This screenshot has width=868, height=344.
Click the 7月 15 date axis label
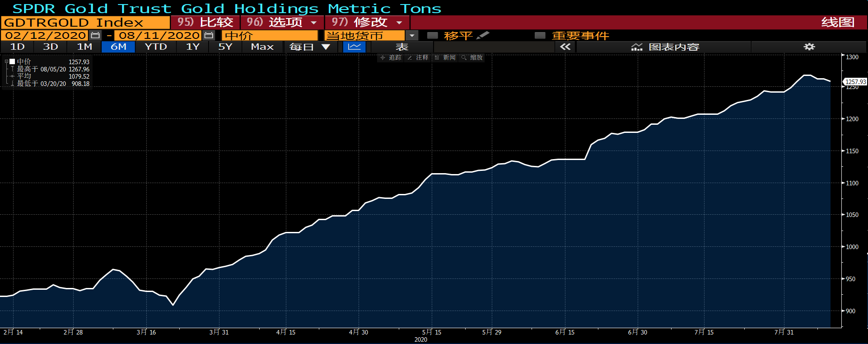704,332
